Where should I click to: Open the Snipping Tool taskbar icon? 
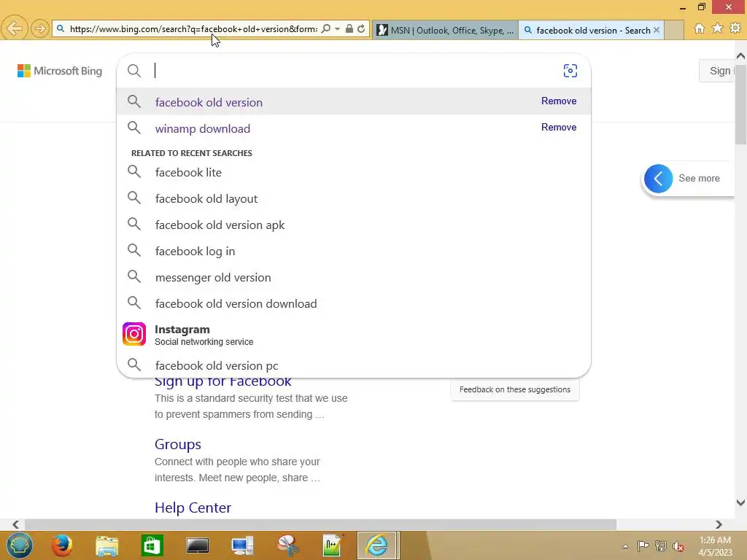pyautogui.click(x=287, y=545)
